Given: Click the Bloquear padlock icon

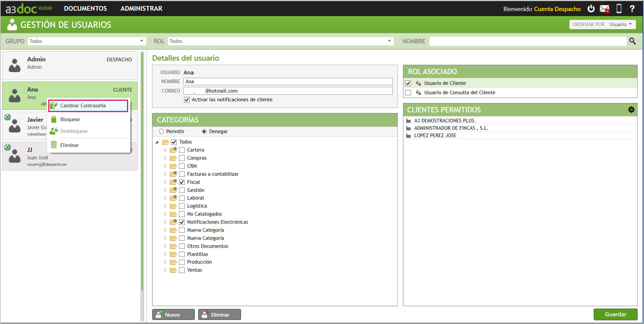Looking at the screenshot, I should pos(54,119).
